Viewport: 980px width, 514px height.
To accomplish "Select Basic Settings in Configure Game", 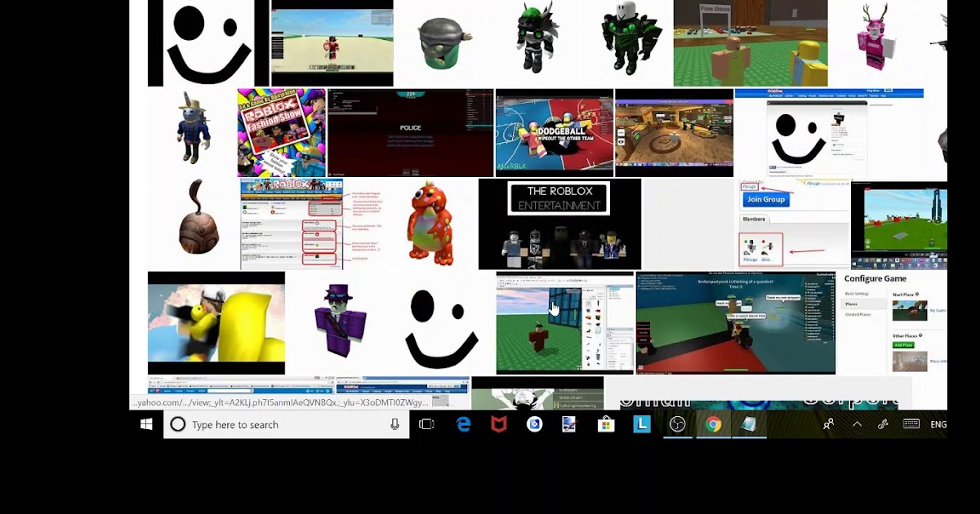I will click(857, 294).
